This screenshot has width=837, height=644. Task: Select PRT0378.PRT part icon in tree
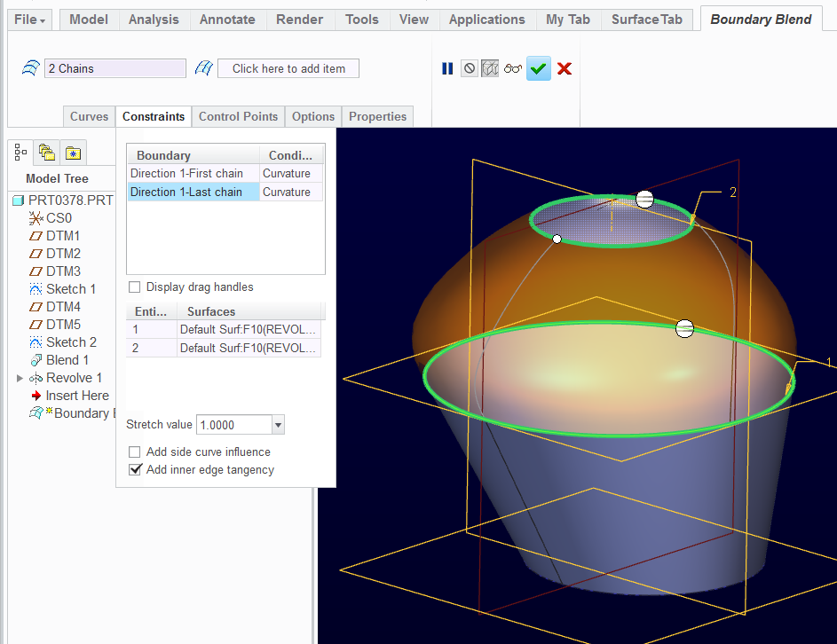(x=18, y=200)
